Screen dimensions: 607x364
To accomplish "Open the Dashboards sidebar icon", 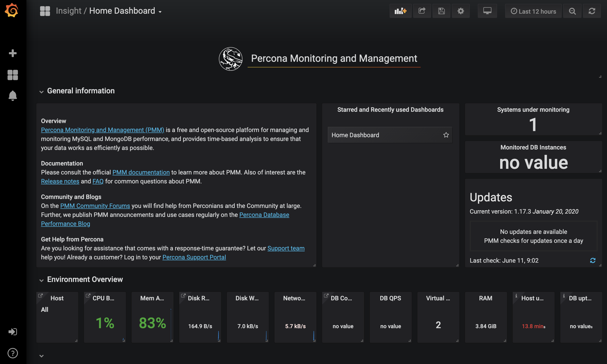I will click(12, 75).
